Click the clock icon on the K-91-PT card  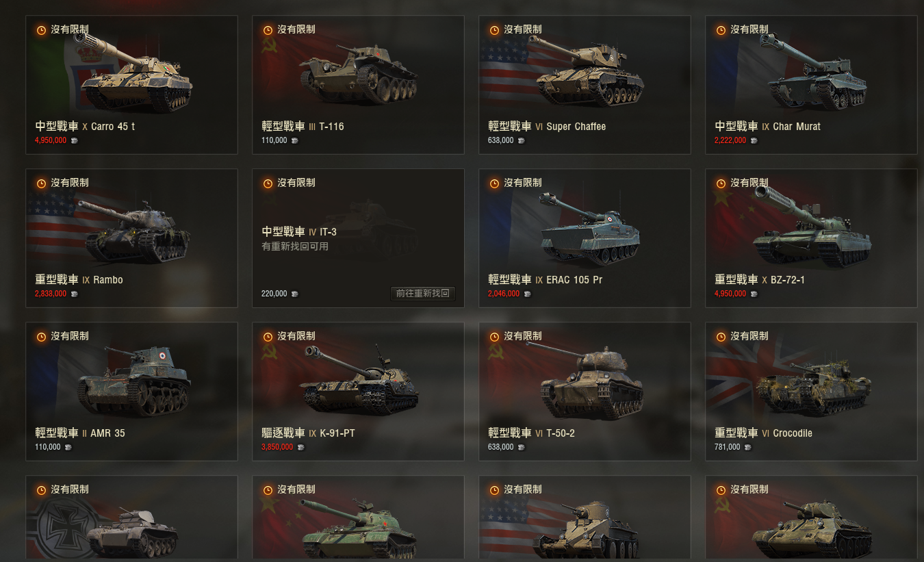pyautogui.click(x=268, y=337)
